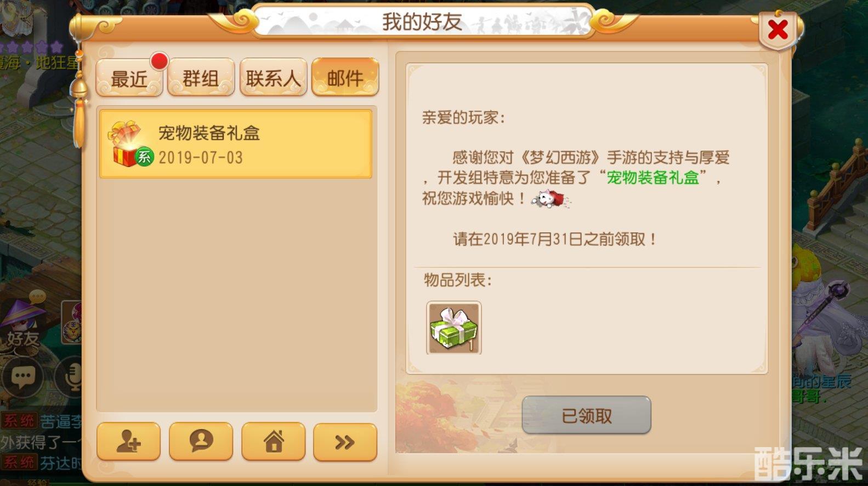Switch to the 最近 tab
Image resolution: width=868 pixels, height=486 pixels.
(129, 77)
